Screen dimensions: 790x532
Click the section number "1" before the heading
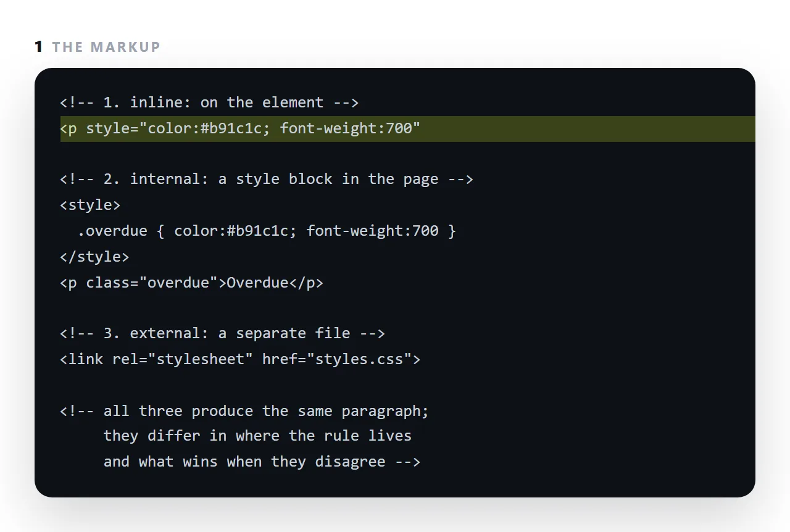point(39,47)
